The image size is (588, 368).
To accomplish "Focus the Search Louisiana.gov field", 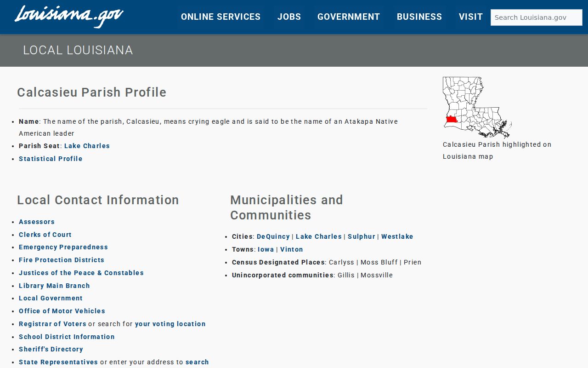I will [x=536, y=17].
